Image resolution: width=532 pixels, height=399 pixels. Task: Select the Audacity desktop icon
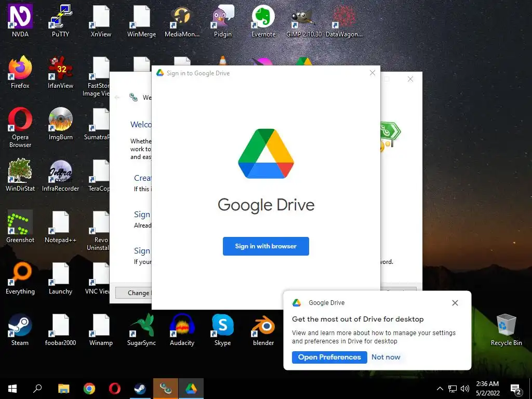[x=182, y=330]
